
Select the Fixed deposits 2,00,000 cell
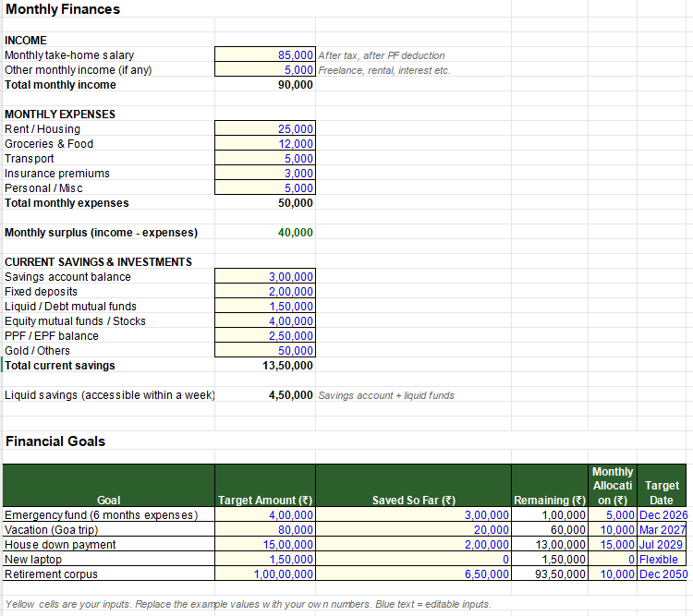click(265, 291)
